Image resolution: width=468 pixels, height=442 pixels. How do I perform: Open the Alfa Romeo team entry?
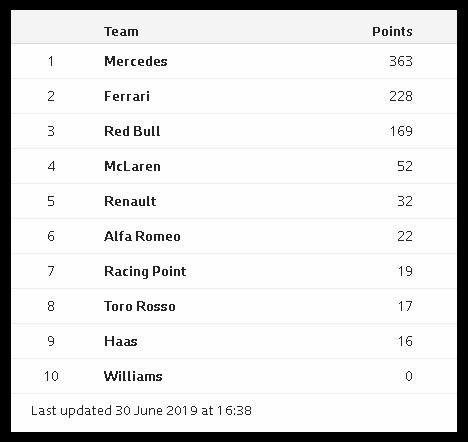click(142, 236)
